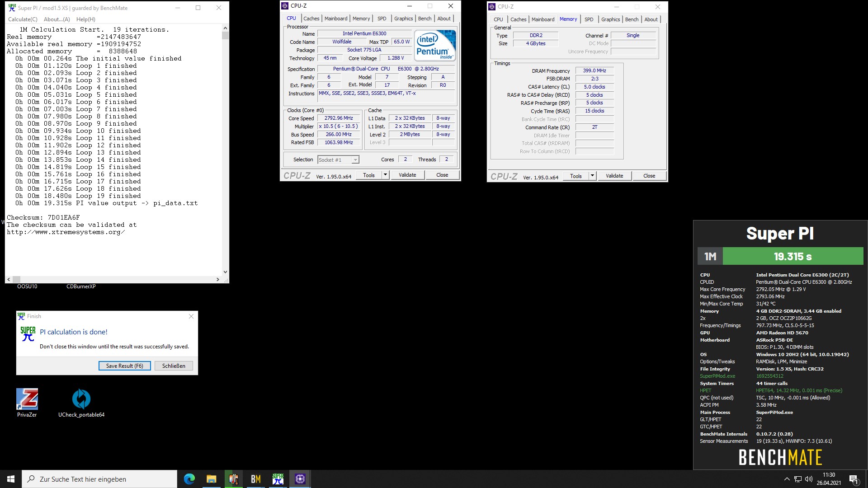Click Windows Start button

click(x=11, y=479)
